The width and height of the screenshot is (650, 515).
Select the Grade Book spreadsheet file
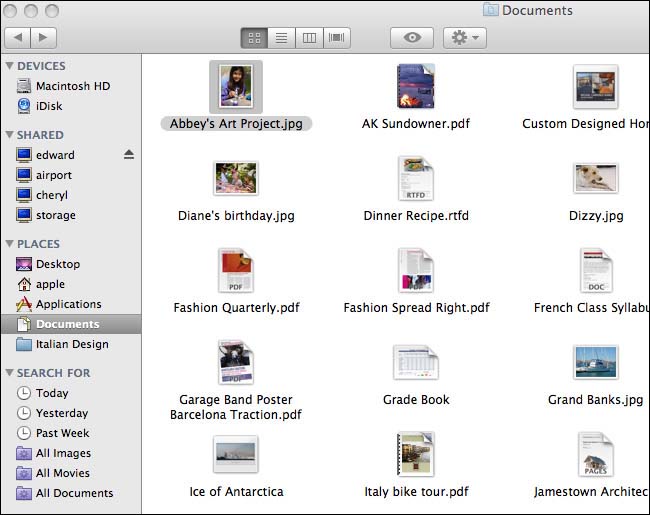click(415, 363)
